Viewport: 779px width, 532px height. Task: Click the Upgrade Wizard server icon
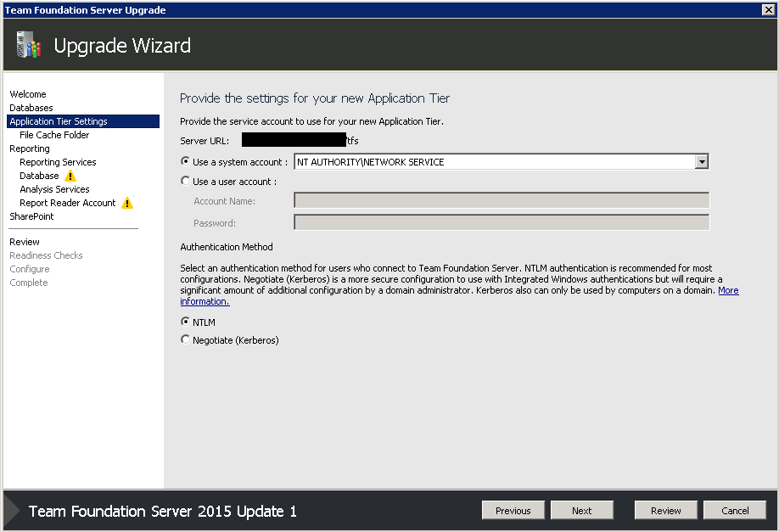click(28, 45)
